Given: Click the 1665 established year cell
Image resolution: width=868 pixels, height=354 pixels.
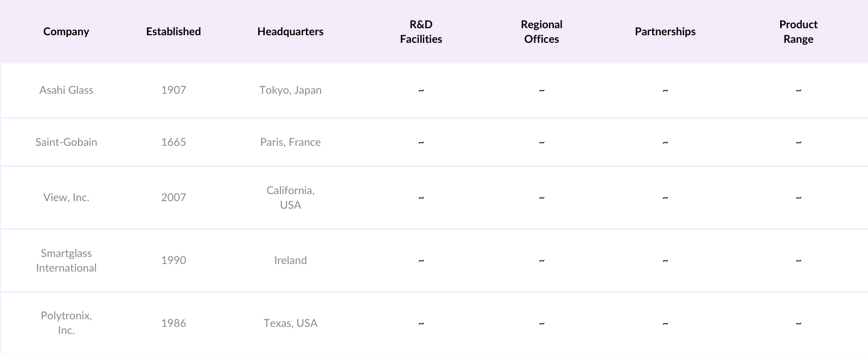Looking at the screenshot, I should click(174, 142).
